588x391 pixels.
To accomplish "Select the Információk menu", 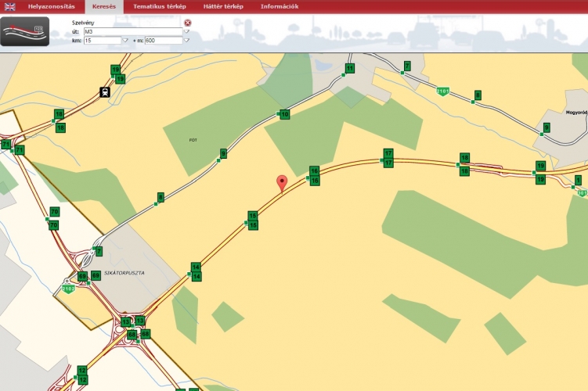I will coord(279,6).
